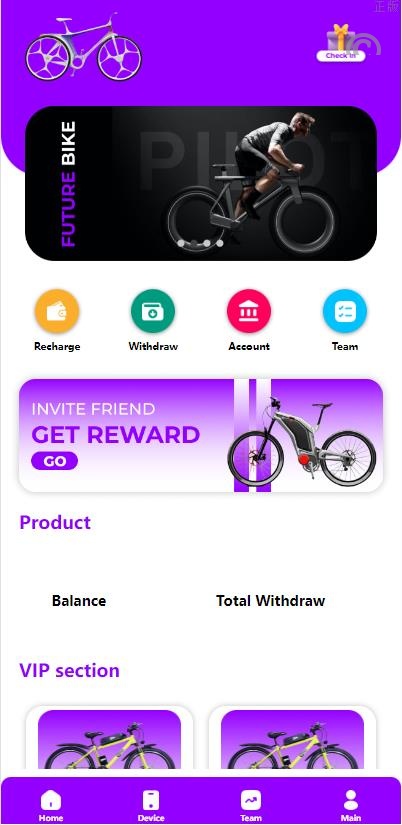Go to Home in bottom navigation

[x=51, y=805]
